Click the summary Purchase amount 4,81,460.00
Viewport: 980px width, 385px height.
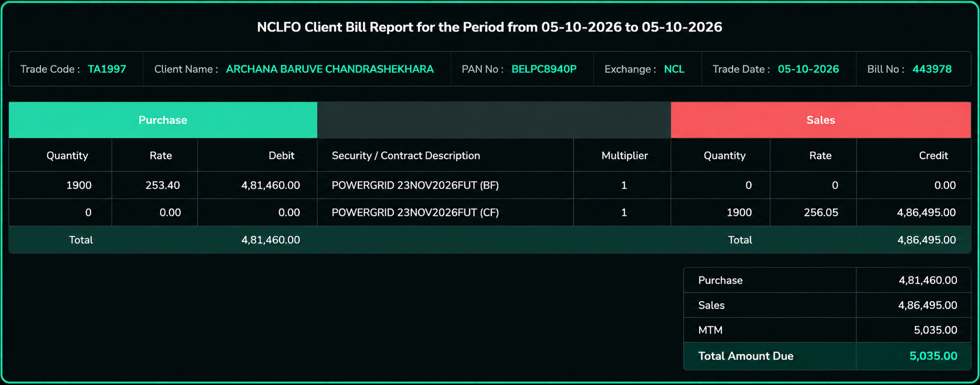tap(928, 280)
